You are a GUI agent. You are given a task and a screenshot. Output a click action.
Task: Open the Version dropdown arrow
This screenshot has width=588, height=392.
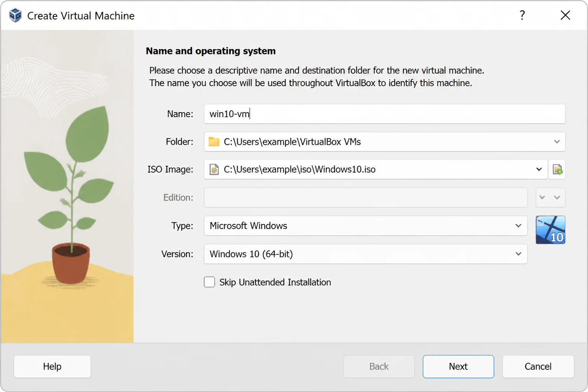(x=518, y=254)
